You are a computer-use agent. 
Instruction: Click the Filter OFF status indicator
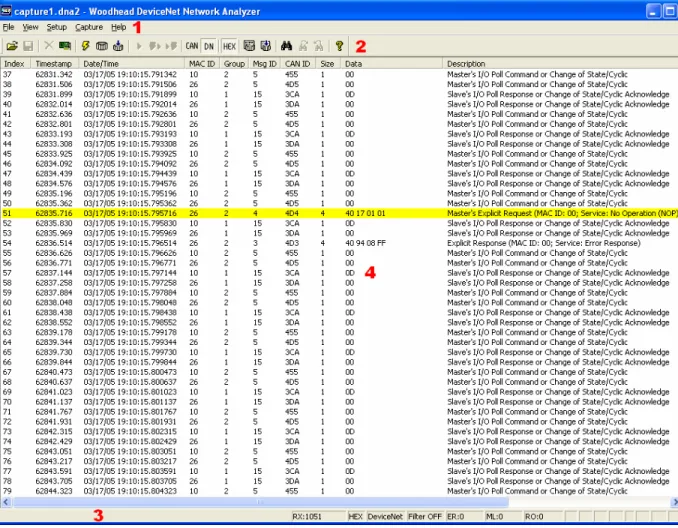click(425, 516)
